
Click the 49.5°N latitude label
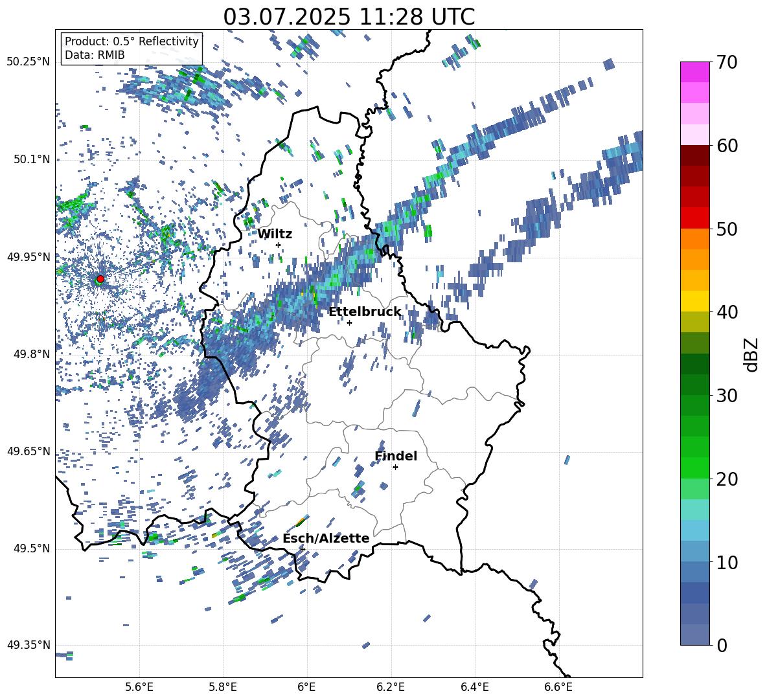point(31,548)
